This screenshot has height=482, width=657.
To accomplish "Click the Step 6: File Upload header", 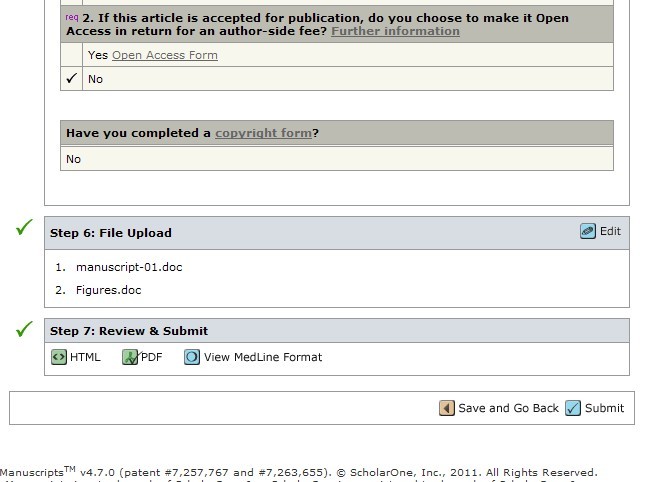I will pos(111,233).
